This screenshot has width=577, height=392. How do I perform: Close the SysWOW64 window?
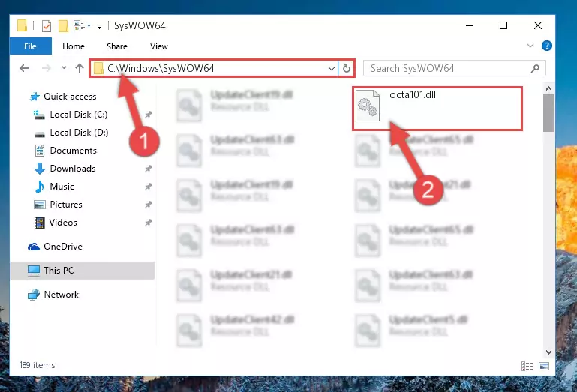click(538, 25)
